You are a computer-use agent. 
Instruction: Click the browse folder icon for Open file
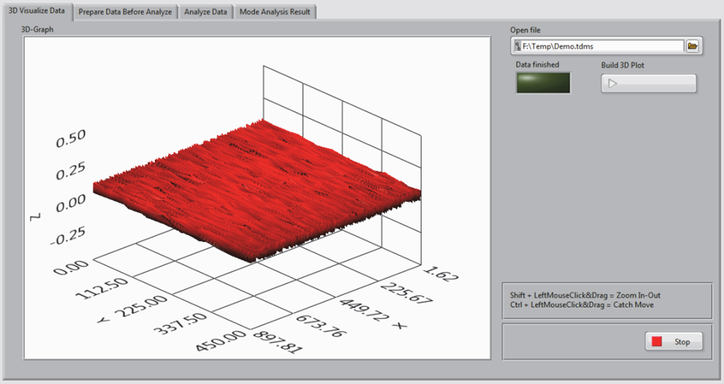[692, 46]
